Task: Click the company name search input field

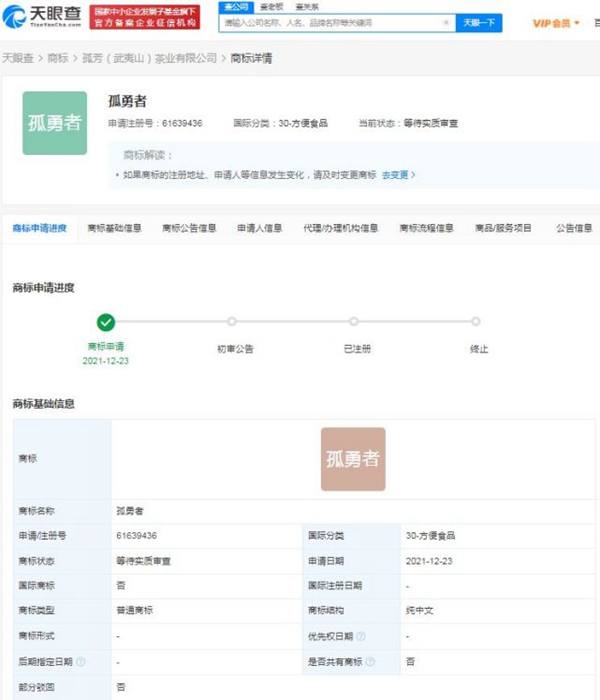Action: 335,22
